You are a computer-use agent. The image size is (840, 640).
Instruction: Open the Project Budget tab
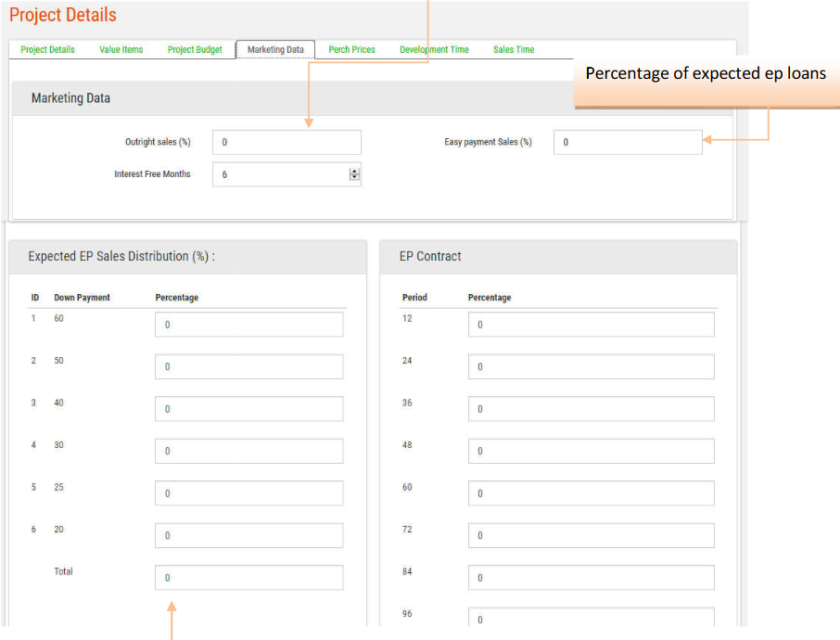195,50
